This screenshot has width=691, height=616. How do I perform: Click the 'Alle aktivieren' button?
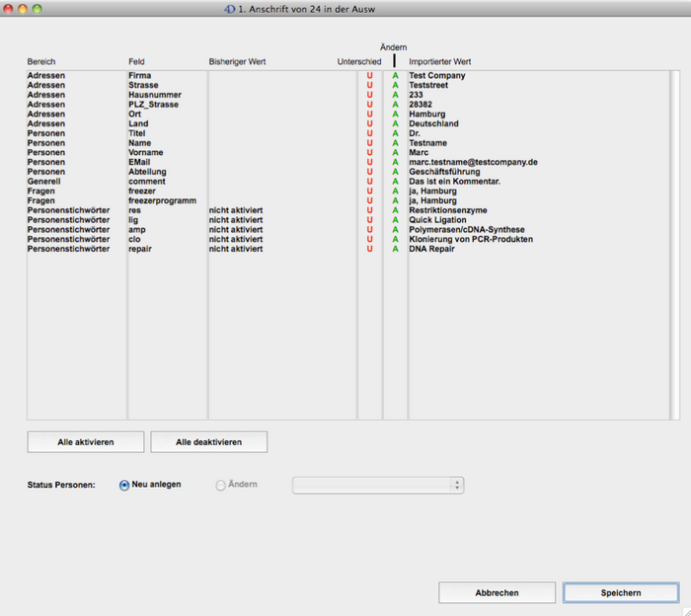(86, 442)
